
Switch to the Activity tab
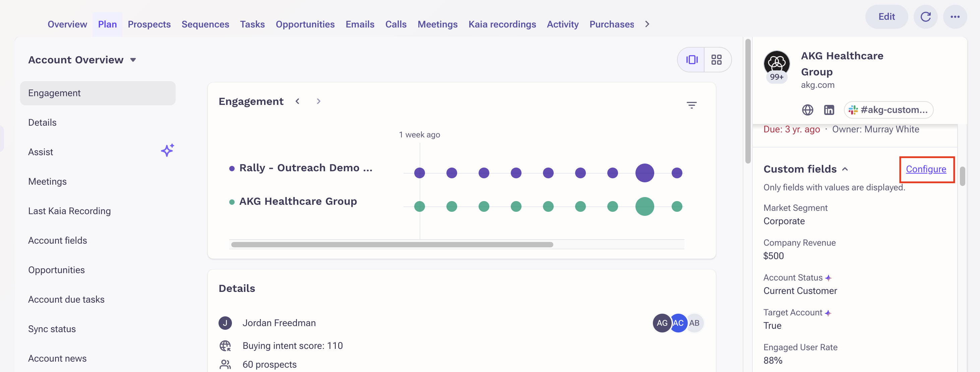click(x=563, y=24)
